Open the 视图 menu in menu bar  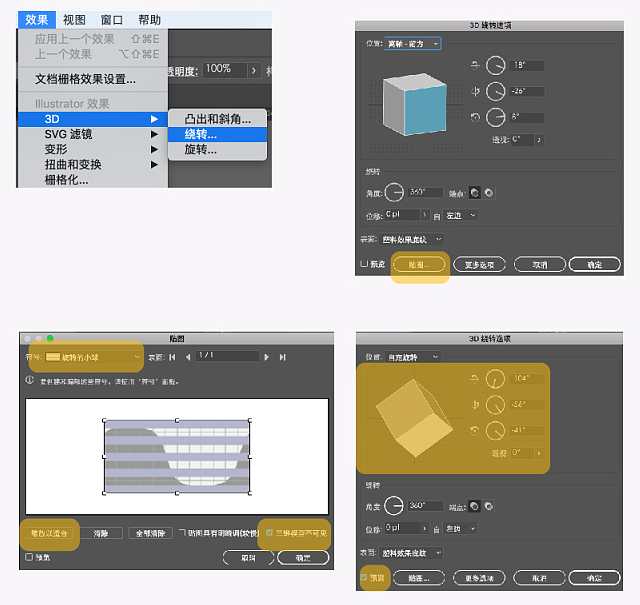pos(74,19)
